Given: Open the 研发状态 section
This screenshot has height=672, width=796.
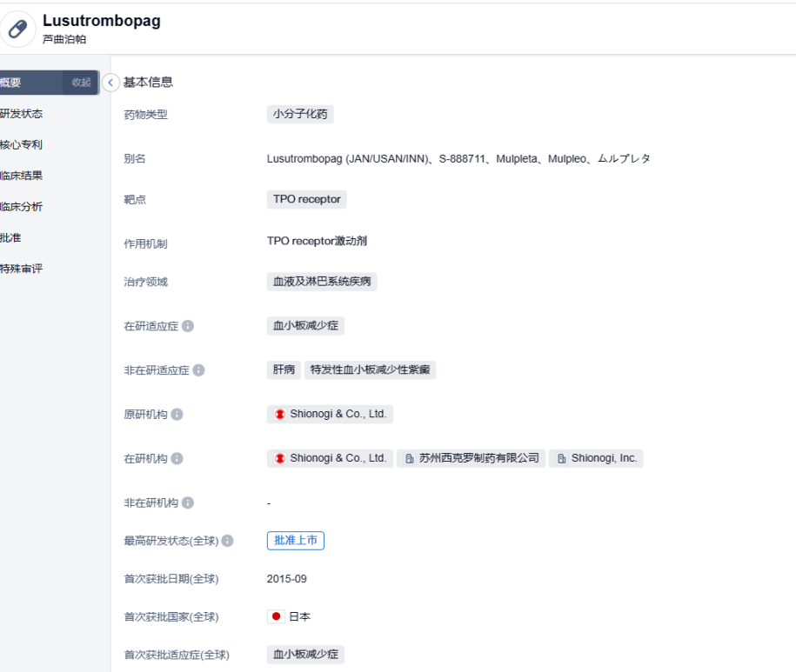Looking at the screenshot, I should 22,114.
